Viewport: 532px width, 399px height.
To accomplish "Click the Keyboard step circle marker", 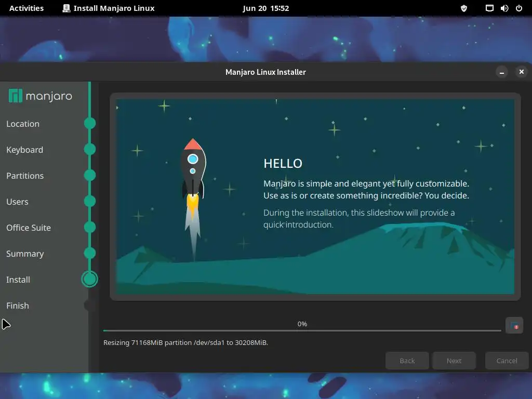I will click(x=90, y=149).
